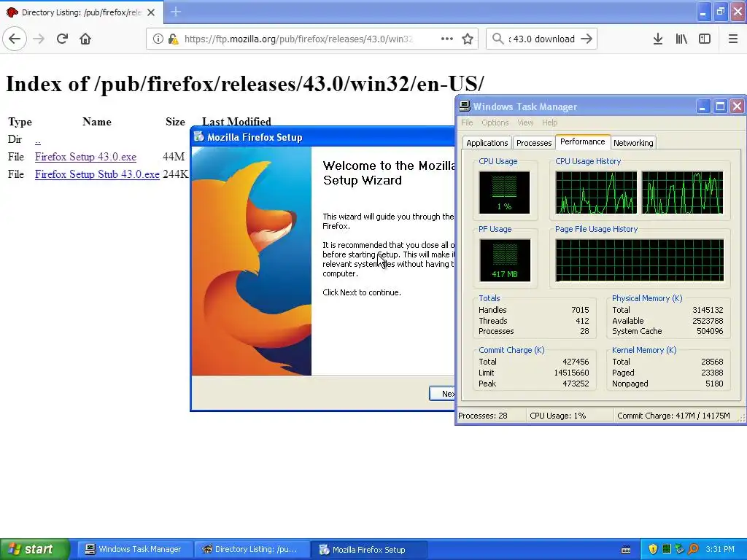Open the Firefox home page icon
Image resolution: width=747 pixels, height=560 pixels.
[x=85, y=39]
